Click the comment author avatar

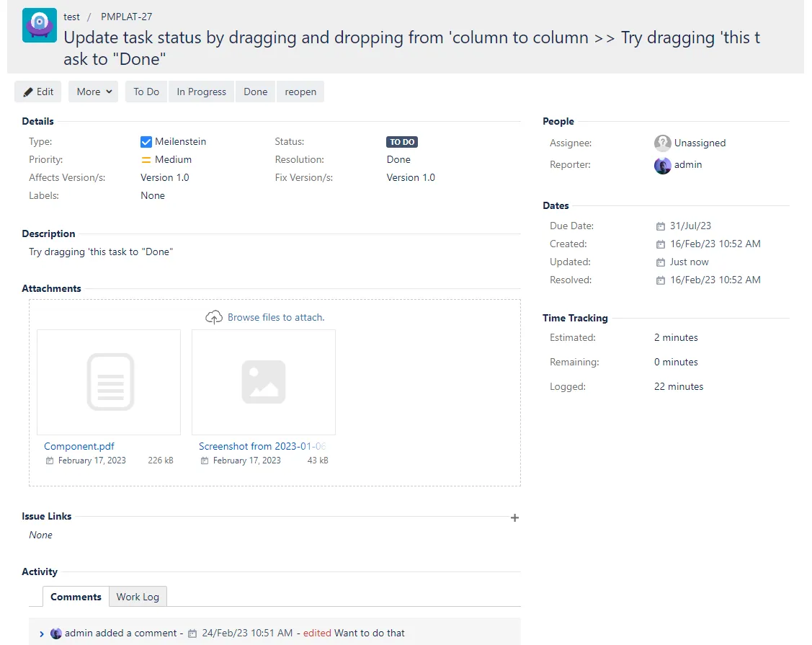click(x=56, y=633)
